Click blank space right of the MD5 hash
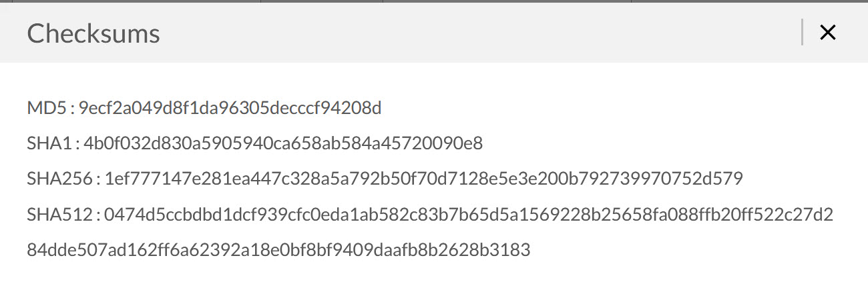Screen dimensions: 868x294 601,108
